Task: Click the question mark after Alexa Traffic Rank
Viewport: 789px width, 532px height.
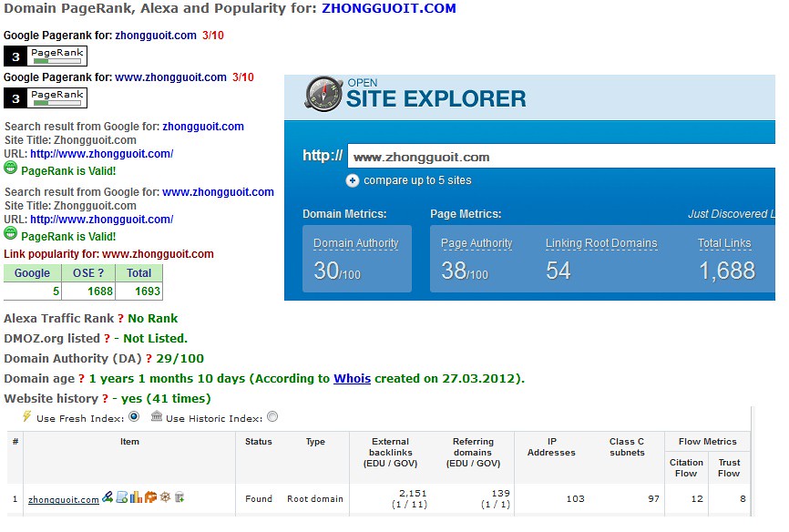Action: point(121,319)
